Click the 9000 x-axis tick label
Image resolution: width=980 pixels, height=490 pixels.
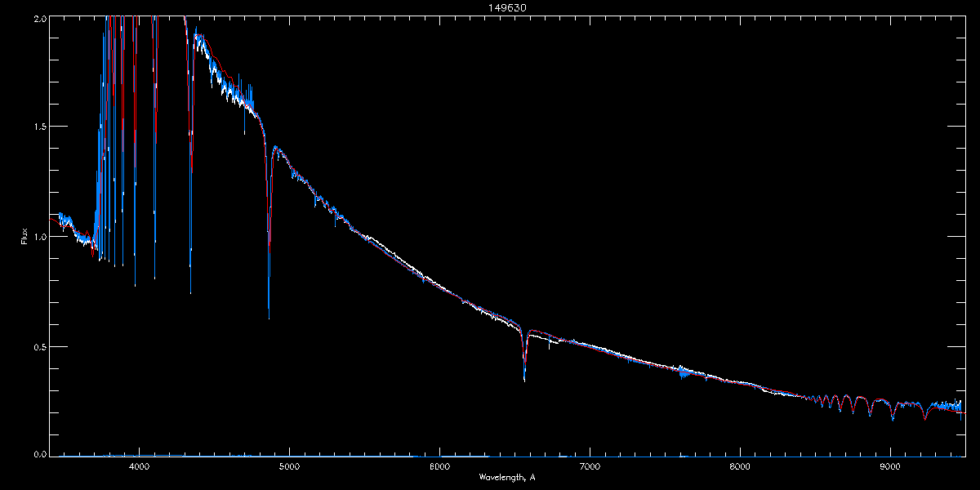pos(890,466)
